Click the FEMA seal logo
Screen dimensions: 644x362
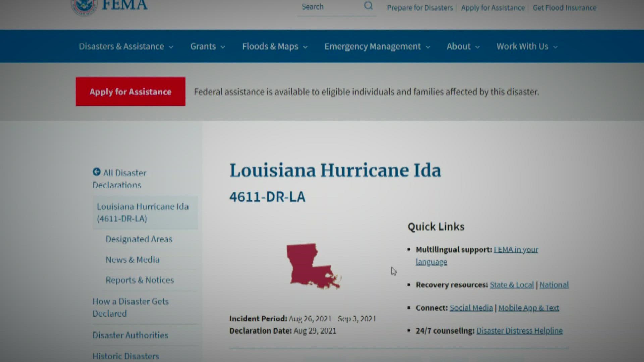point(84,7)
